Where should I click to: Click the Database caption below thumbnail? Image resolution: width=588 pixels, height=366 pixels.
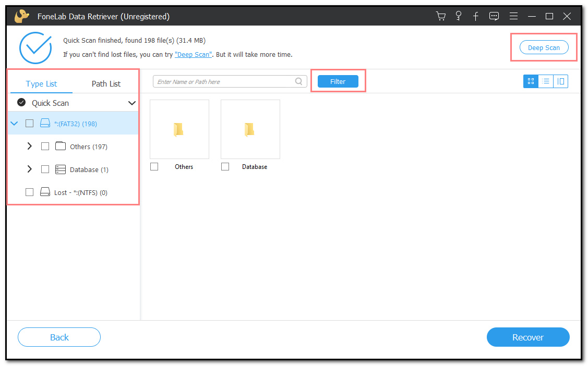[255, 167]
